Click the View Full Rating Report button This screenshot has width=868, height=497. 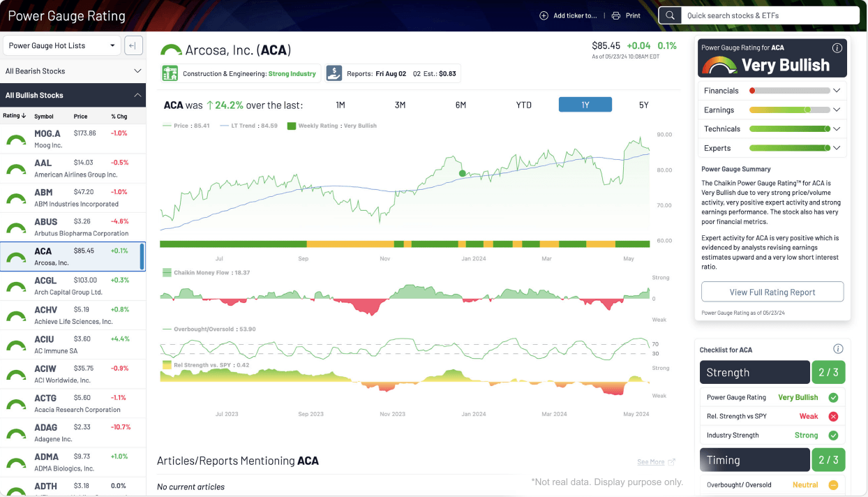click(x=772, y=292)
